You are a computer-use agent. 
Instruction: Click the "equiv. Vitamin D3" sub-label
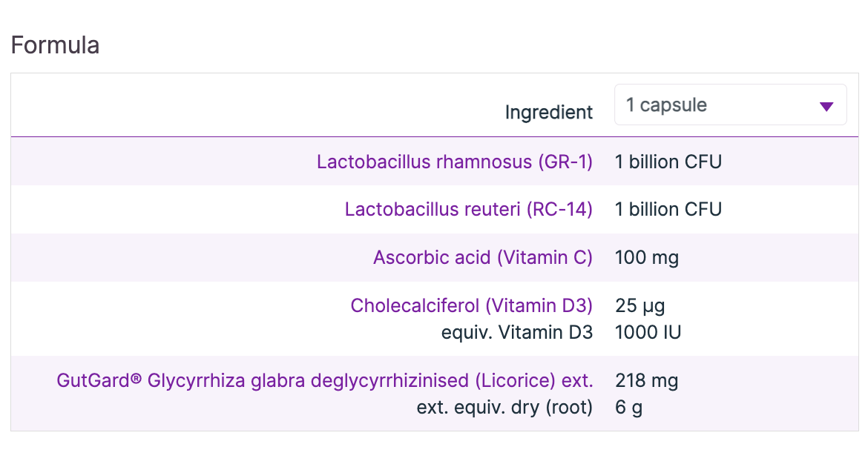coord(516,332)
